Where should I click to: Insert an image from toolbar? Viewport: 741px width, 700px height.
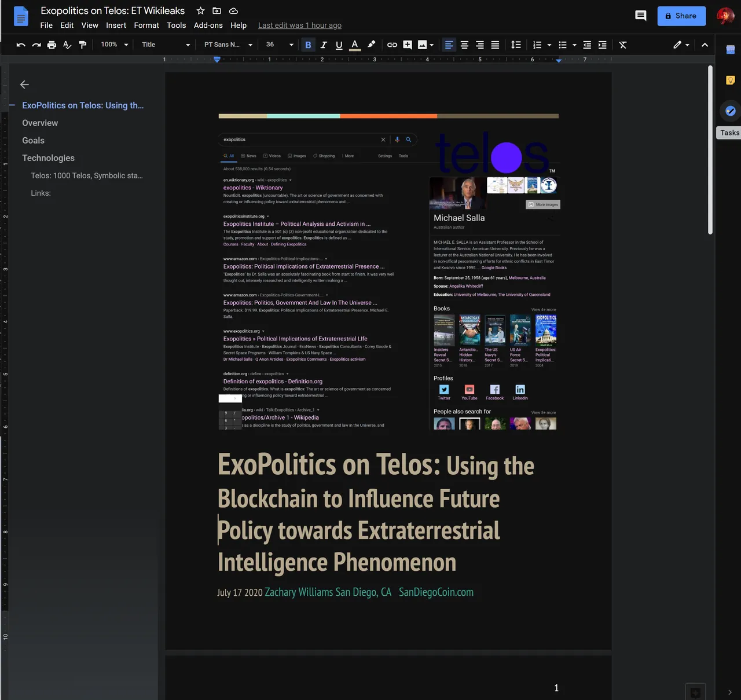pos(423,45)
